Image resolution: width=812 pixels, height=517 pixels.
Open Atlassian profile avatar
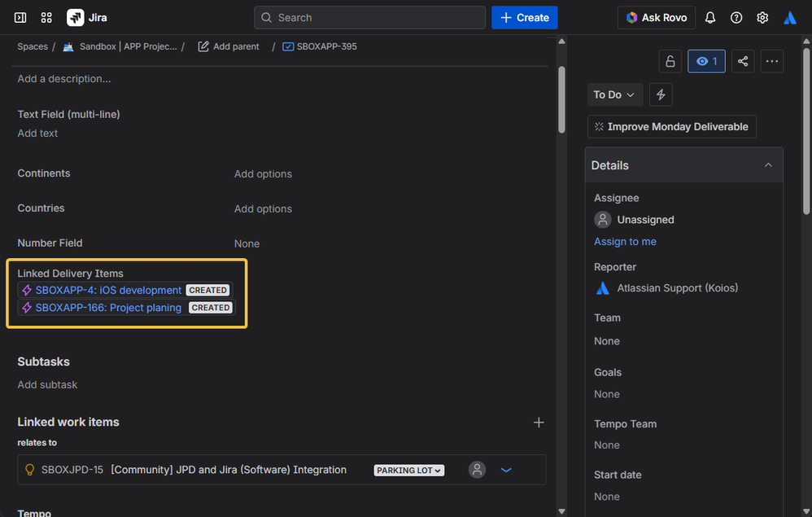pos(790,18)
